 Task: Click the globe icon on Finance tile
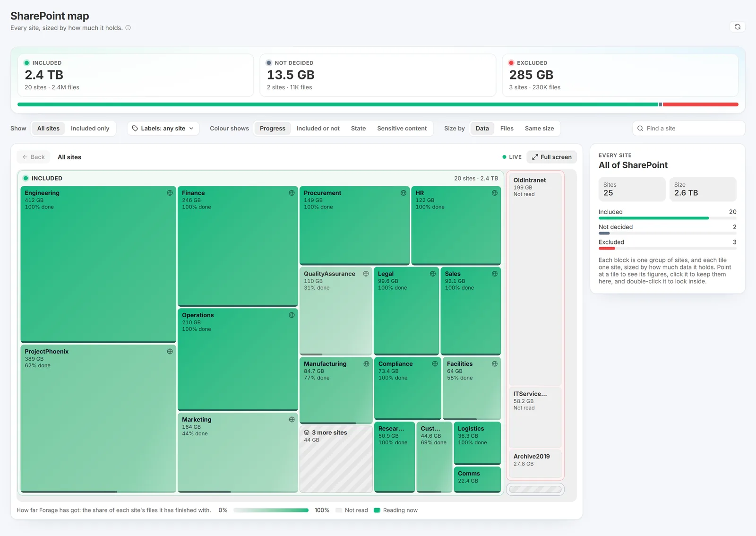[292, 193]
